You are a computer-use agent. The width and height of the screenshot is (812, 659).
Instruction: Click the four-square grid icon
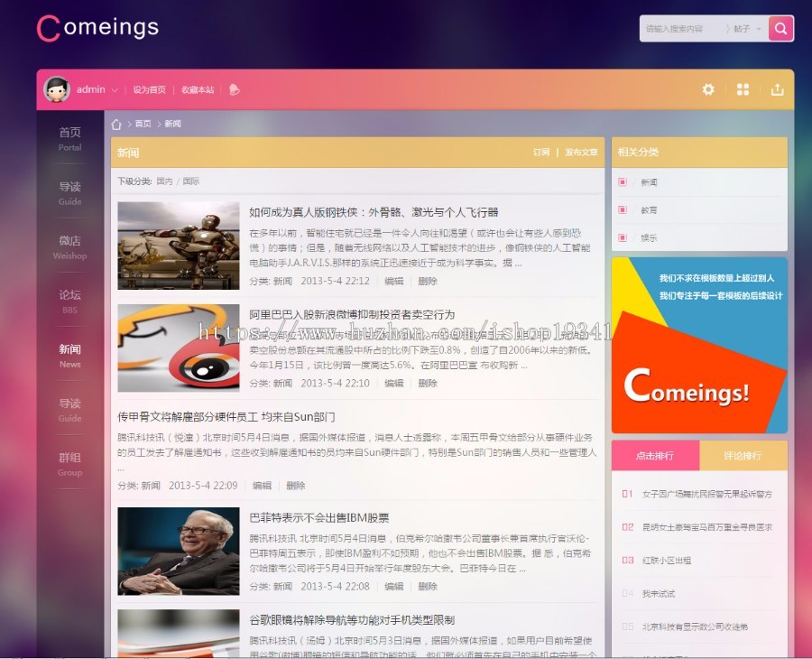click(x=743, y=89)
